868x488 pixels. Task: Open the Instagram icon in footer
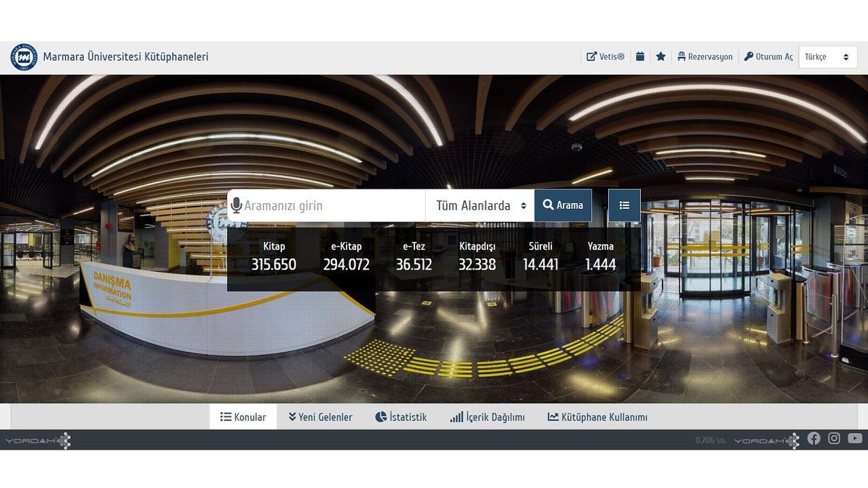[834, 438]
